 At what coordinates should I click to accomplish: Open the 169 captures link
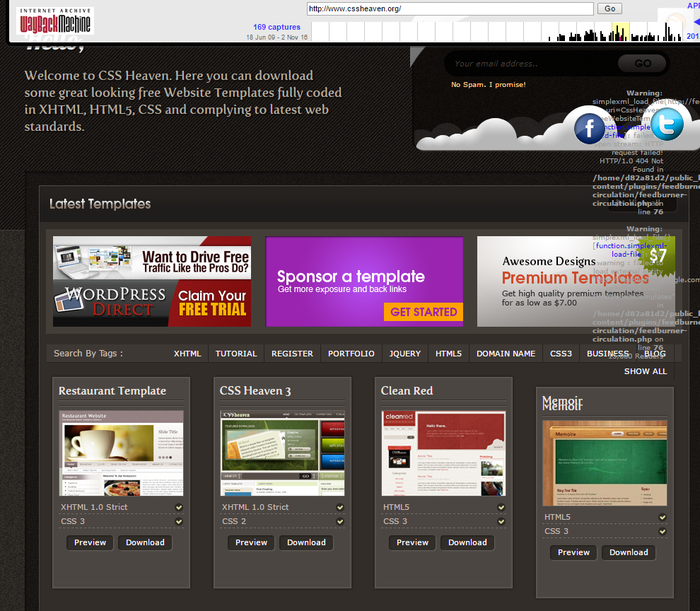coord(276,27)
